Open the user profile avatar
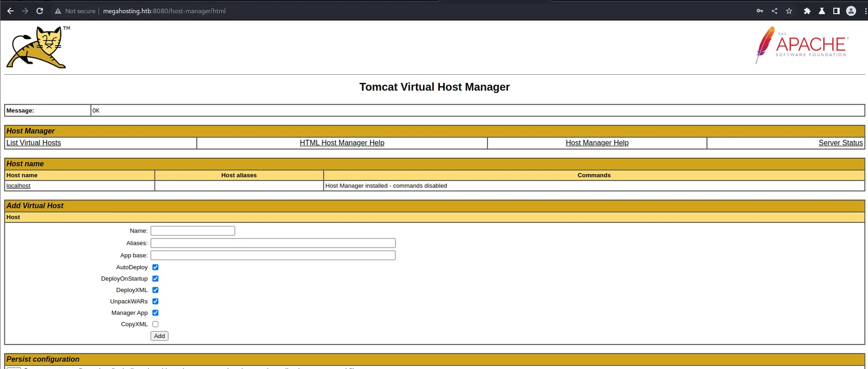 click(851, 11)
